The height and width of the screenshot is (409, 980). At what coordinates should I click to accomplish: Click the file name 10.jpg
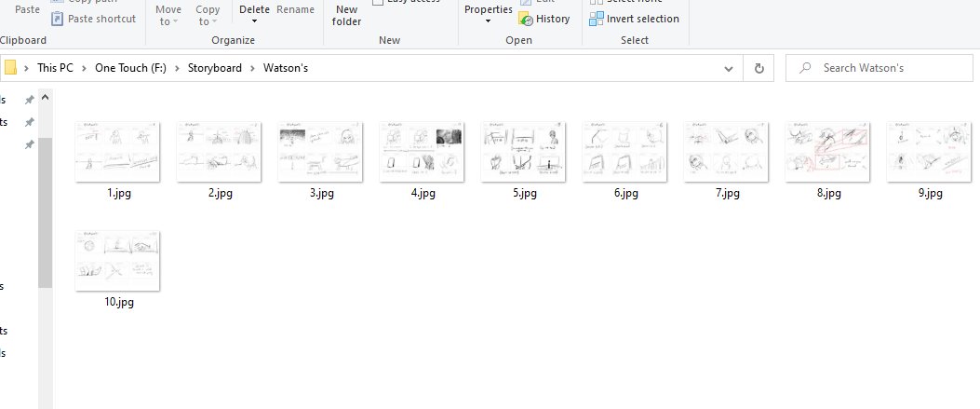coord(119,302)
